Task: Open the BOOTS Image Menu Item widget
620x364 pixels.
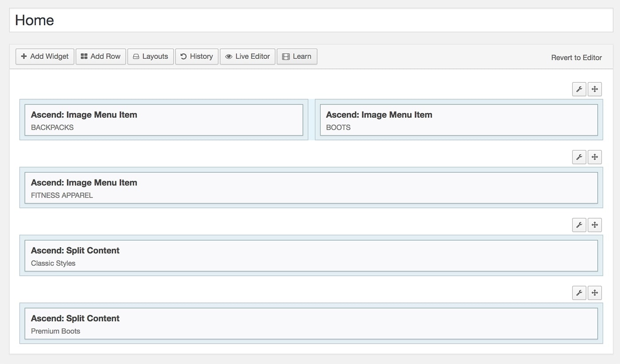Action: [458, 120]
